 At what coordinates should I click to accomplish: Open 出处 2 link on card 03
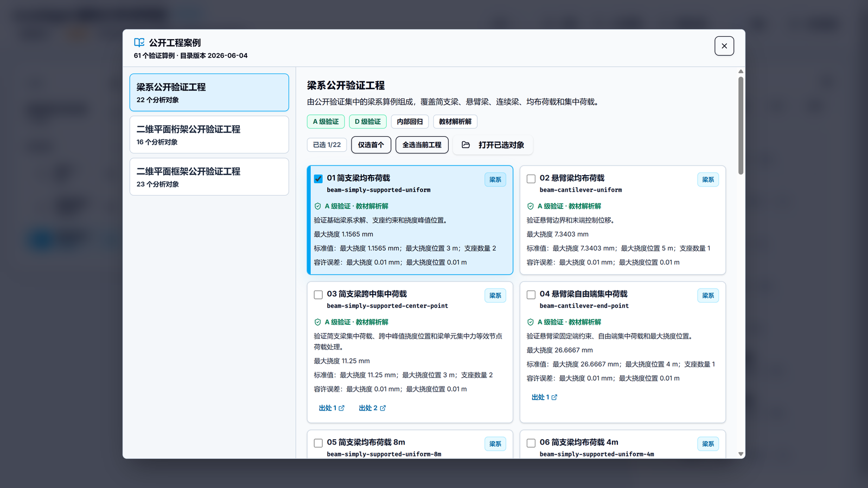(x=372, y=408)
